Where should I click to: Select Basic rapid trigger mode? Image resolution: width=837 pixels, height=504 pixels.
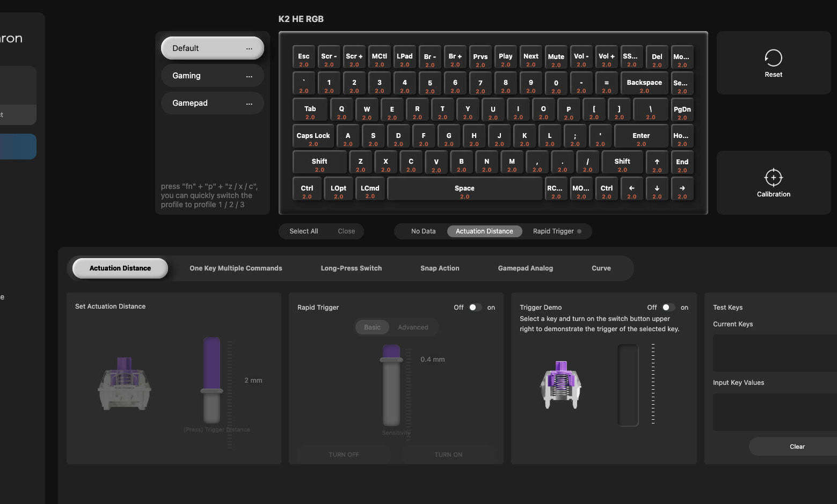[x=372, y=327]
